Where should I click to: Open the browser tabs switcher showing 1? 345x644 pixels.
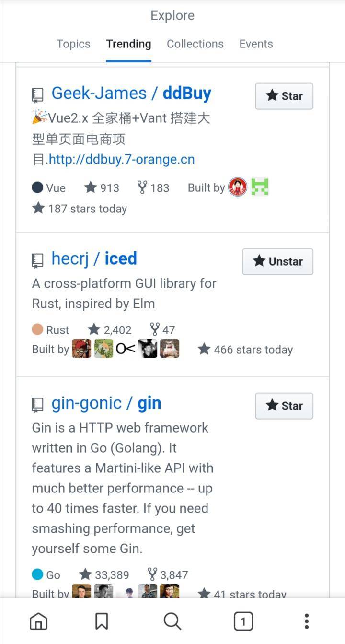click(243, 621)
